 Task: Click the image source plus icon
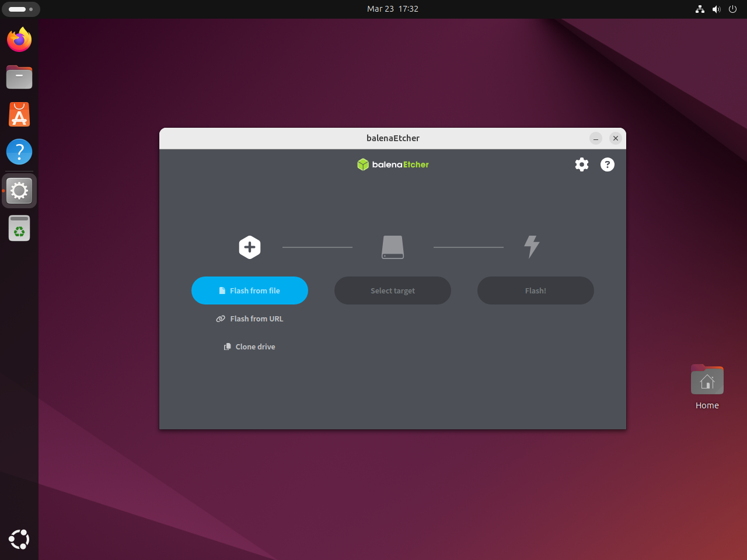[x=250, y=247]
